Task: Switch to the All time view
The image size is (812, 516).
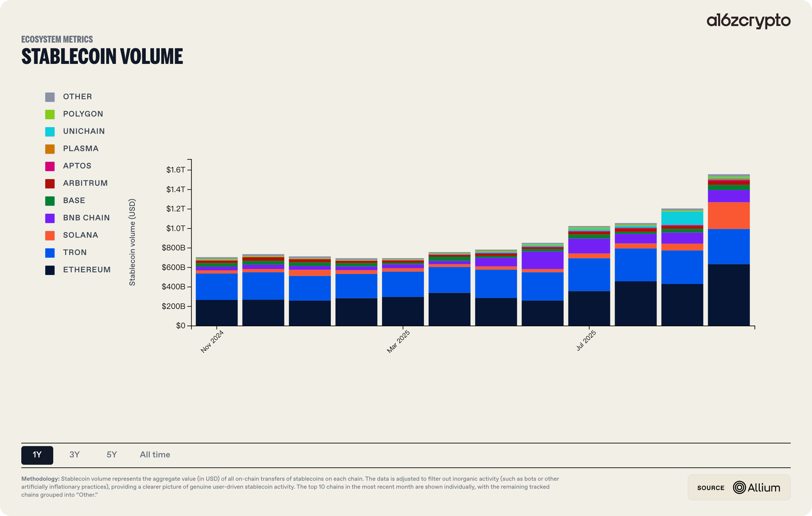Action: (x=155, y=455)
